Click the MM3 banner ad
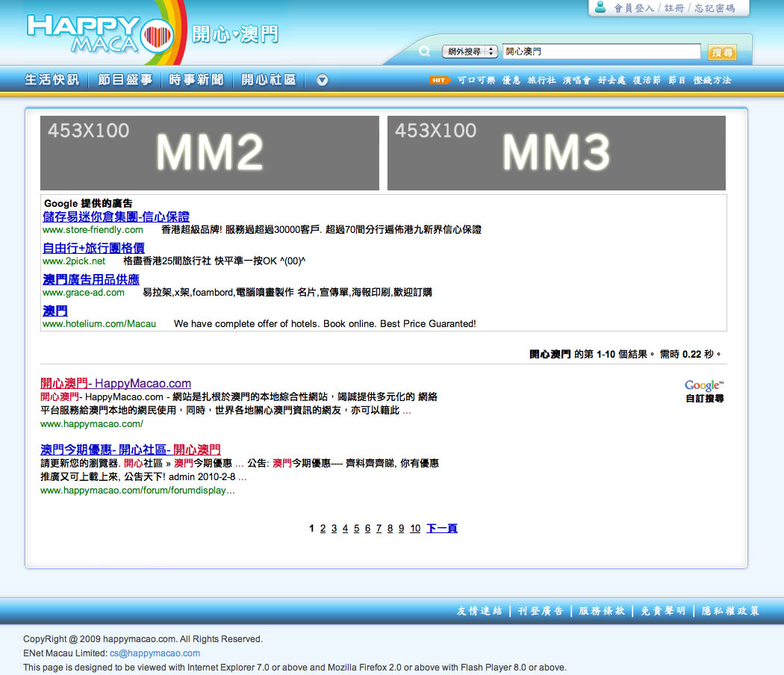784x675 pixels. tap(556, 153)
